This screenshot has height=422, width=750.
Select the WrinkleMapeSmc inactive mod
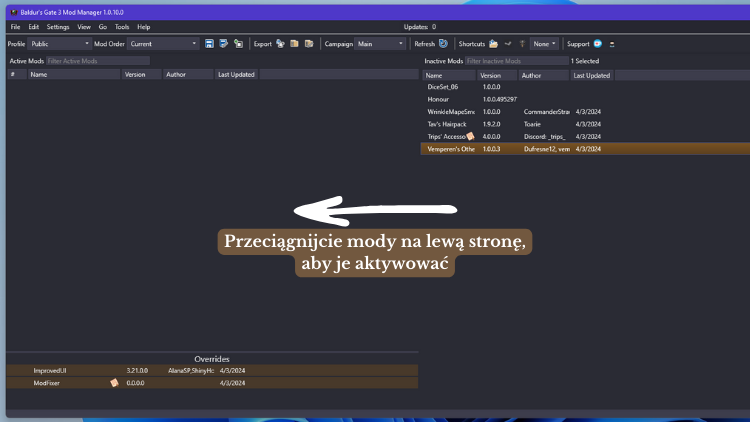tap(585, 111)
